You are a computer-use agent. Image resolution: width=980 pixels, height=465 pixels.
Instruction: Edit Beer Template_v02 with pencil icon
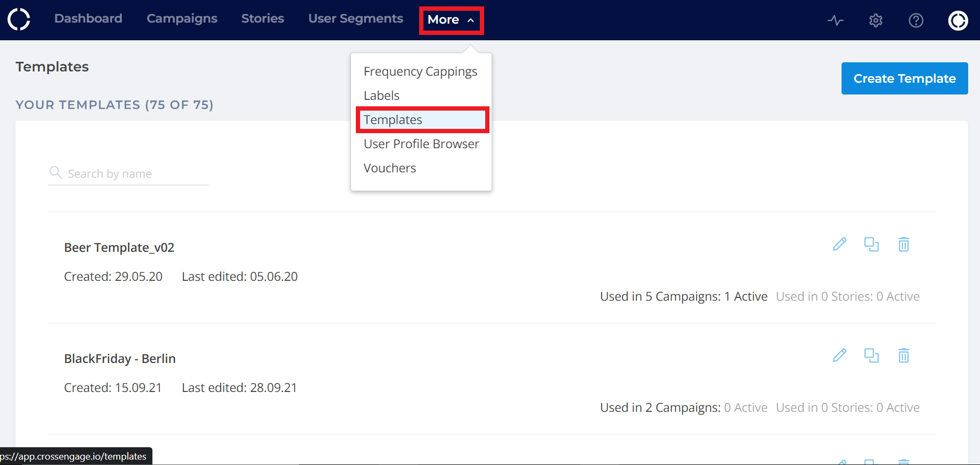pos(839,244)
